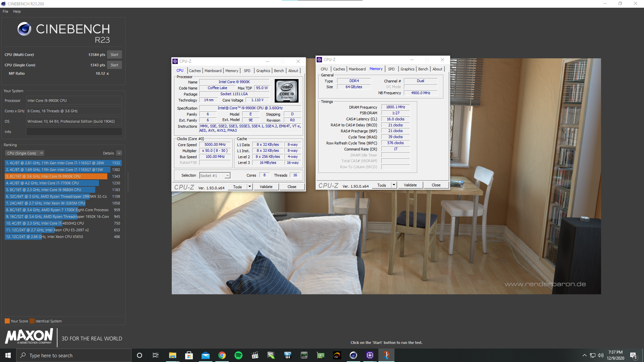The image size is (644, 362).
Task: Click the Cinebench R23 sphere logo
Action: (x=24, y=29)
